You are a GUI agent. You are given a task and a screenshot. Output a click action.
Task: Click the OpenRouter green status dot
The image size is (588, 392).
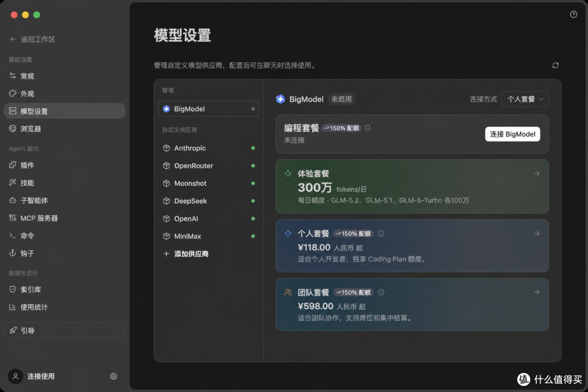[x=253, y=166]
